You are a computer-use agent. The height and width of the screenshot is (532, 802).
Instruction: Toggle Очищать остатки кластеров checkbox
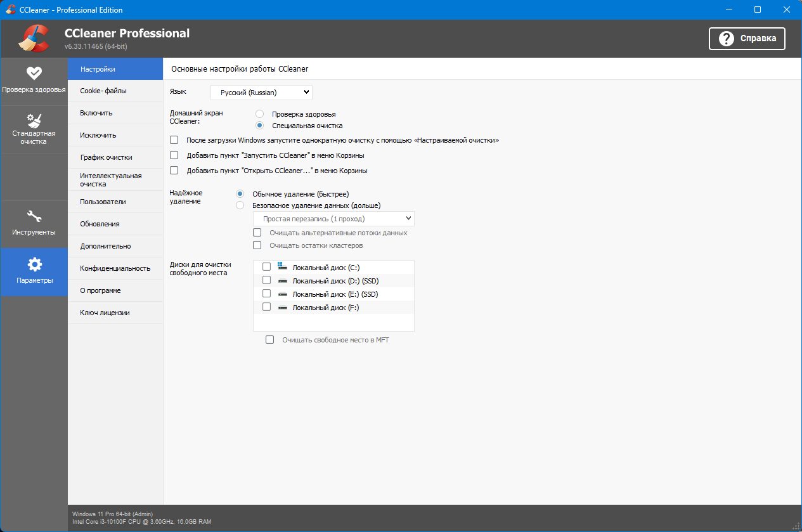(x=257, y=245)
